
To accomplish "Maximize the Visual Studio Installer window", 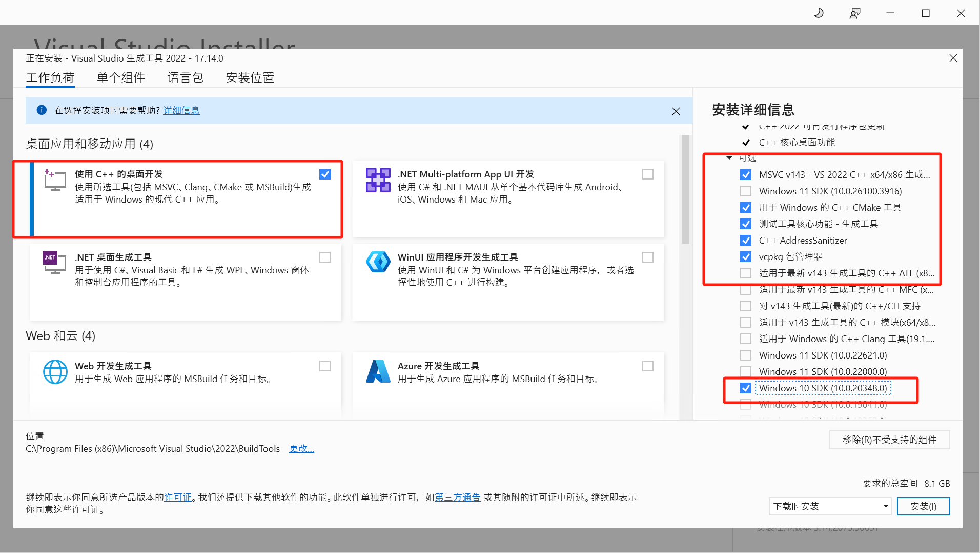I will pyautogui.click(x=926, y=13).
